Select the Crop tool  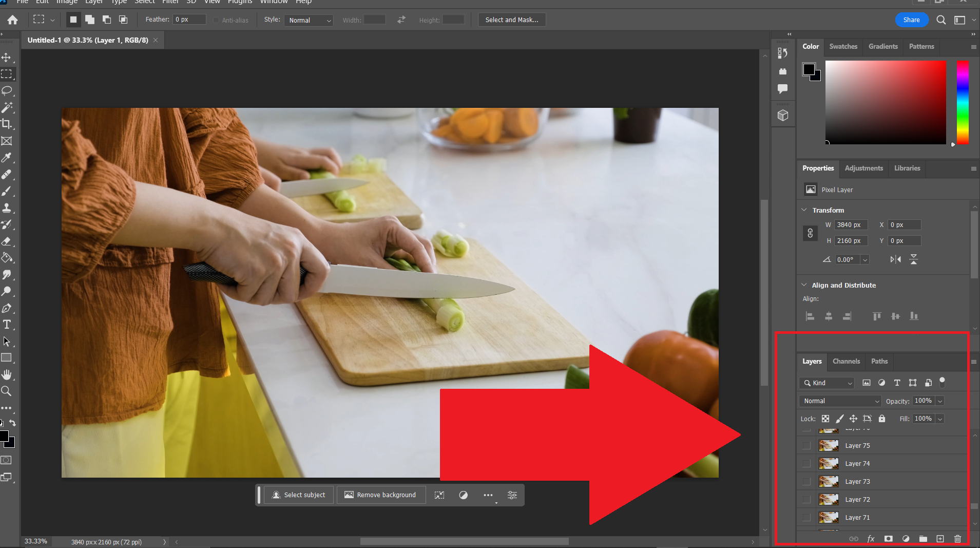8,124
